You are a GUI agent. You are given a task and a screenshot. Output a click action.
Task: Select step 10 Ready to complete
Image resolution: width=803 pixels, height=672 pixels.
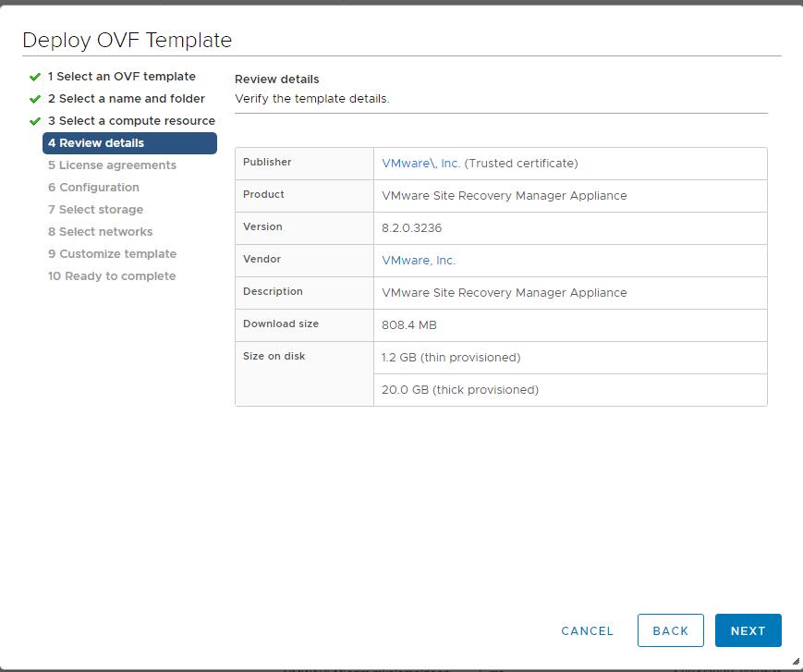(x=112, y=276)
